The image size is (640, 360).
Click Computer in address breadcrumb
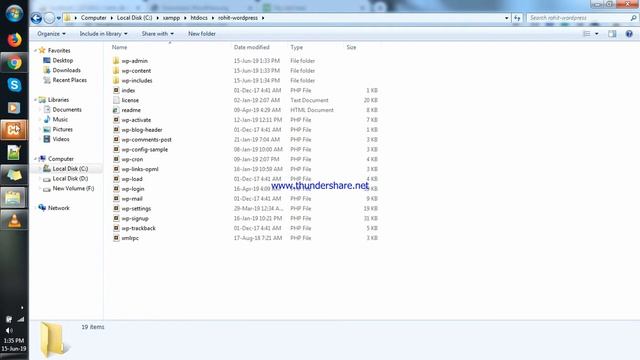pos(93,18)
